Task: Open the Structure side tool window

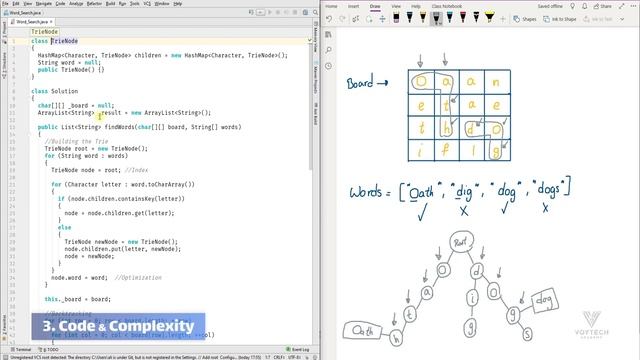Action: [x=4, y=65]
